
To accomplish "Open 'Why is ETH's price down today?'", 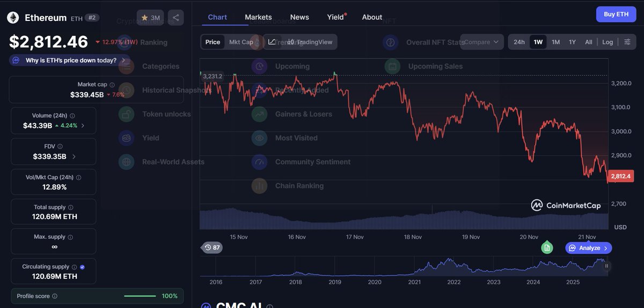I will coord(71,60).
